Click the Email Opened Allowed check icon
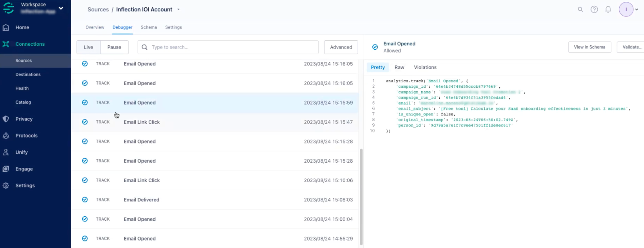 [x=375, y=47]
